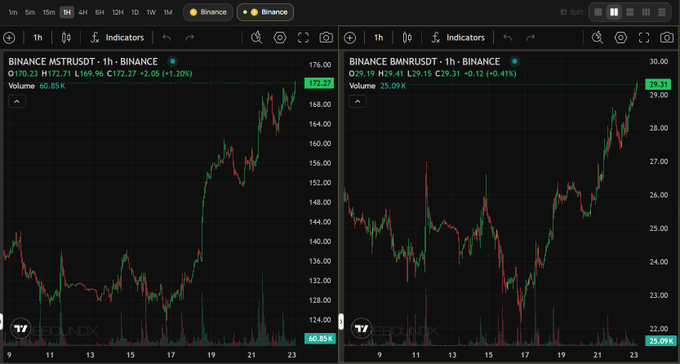Viewport: 680px width, 364px height.
Task: Add symbol in BMNRUSDT chart toolbar
Action: tap(350, 38)
